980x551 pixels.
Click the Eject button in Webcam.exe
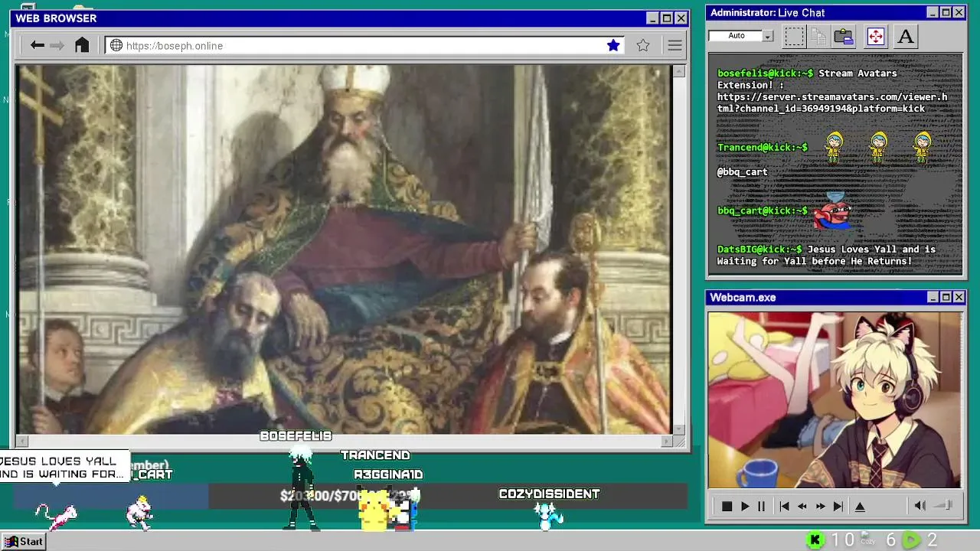click(x=860, y=506)
